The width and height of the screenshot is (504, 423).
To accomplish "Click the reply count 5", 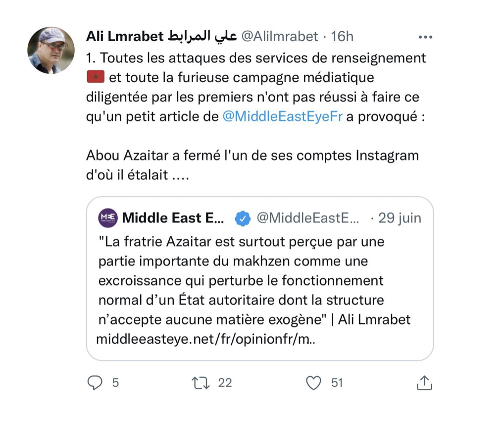I will (x=115, y=383).
